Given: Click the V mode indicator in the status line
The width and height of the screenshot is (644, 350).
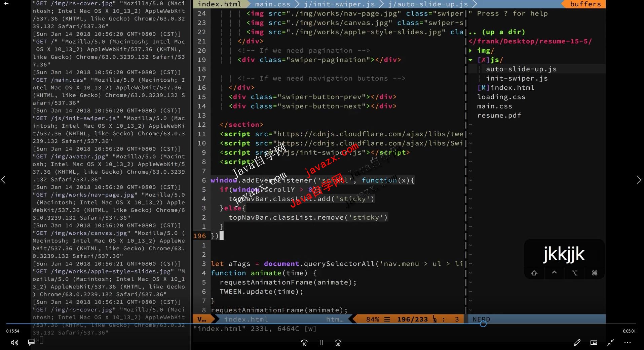Looking at the screenshot, I should pyautogui.click(x=202, y=319).
